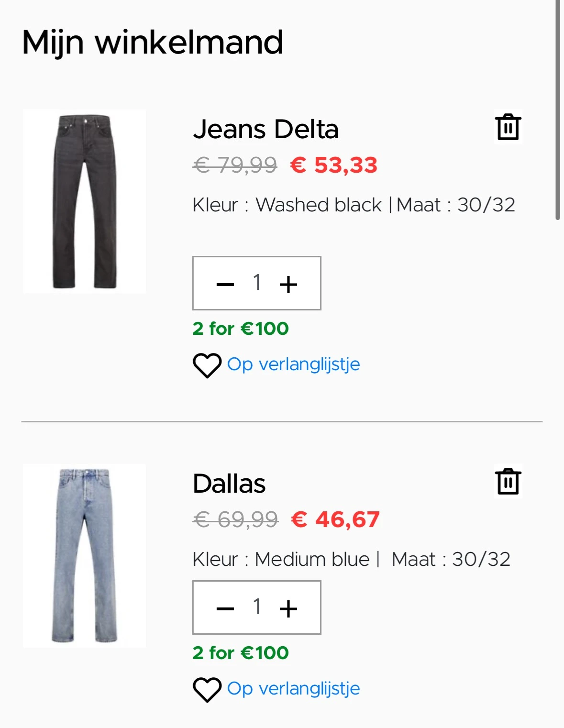This screenshot has height=728, width=564.
Task: Decrease Dallas quantity with minus button
Action: [x=225, y=608]
